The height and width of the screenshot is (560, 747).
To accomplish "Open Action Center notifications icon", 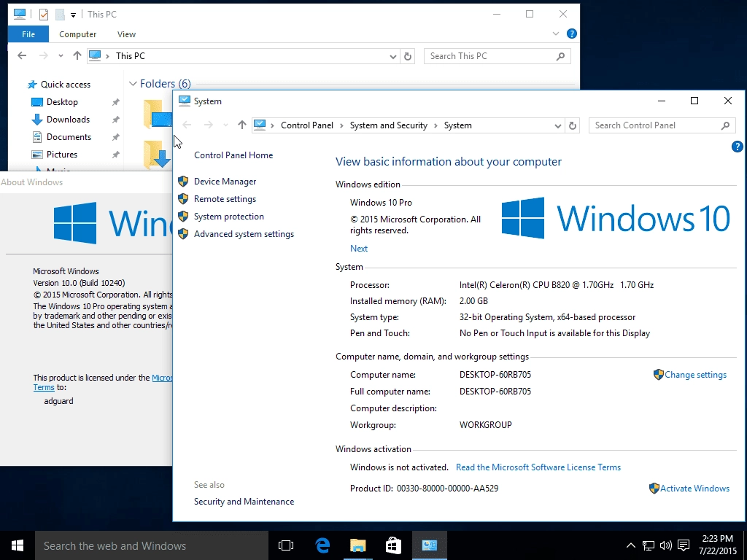I will [684, 545].
